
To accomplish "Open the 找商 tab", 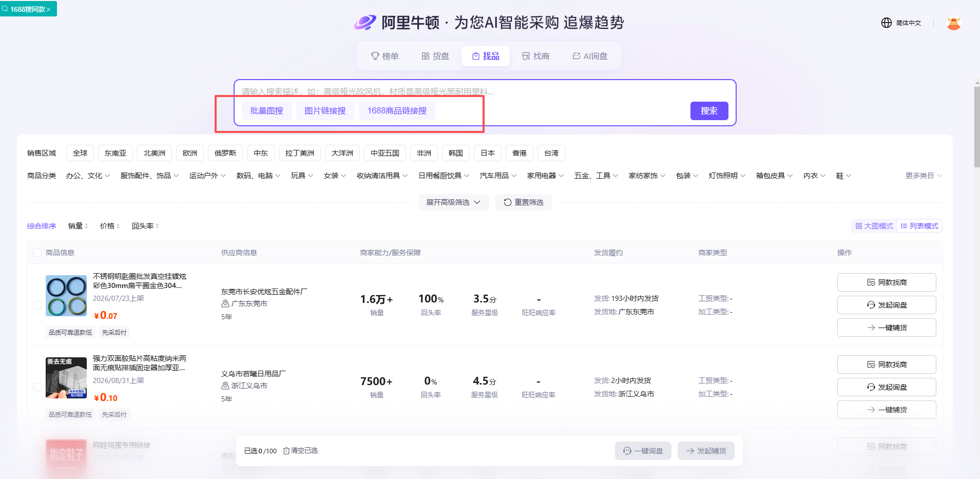I will (536, 56).
